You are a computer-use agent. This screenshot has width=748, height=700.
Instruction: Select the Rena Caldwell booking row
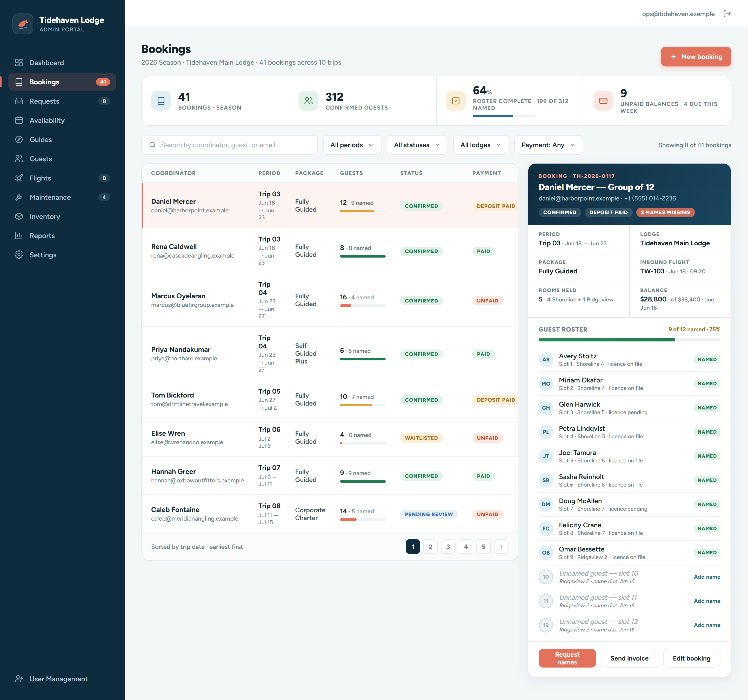point(330,251)
